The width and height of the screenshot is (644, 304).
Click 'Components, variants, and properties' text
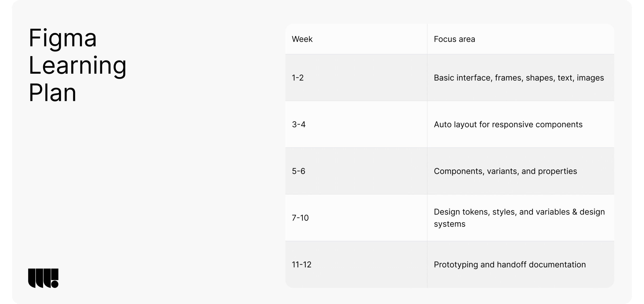pos(505,171)
